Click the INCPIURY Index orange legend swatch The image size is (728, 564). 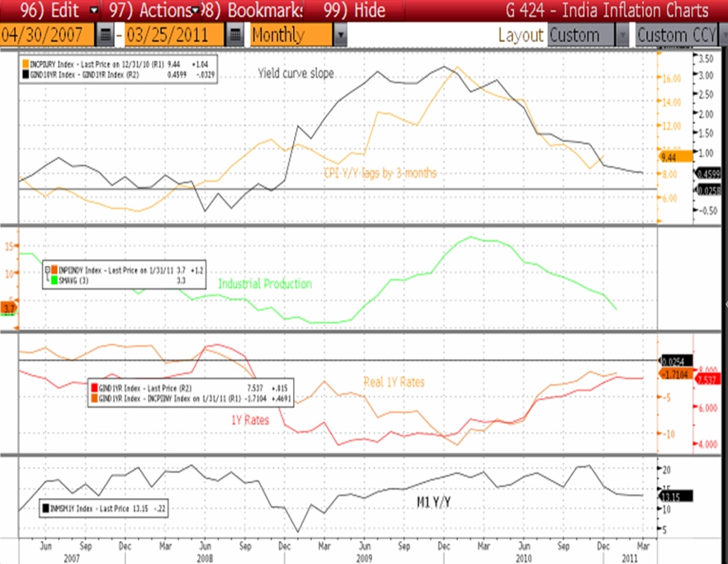coord(25,64)
